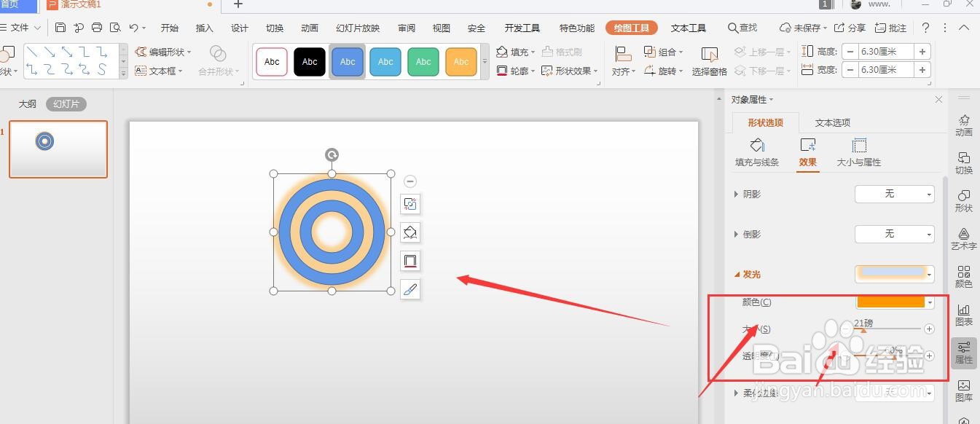Expand the 倒影 (Reflection) section

736,234
